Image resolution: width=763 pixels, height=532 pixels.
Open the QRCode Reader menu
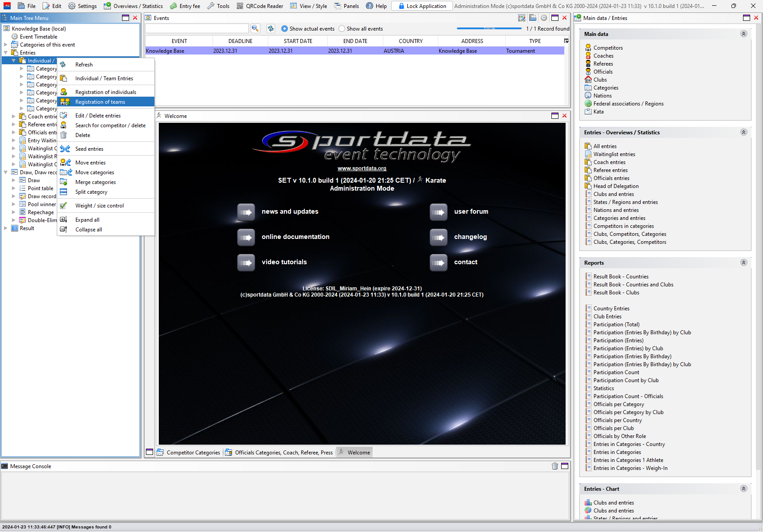[260, 6]
